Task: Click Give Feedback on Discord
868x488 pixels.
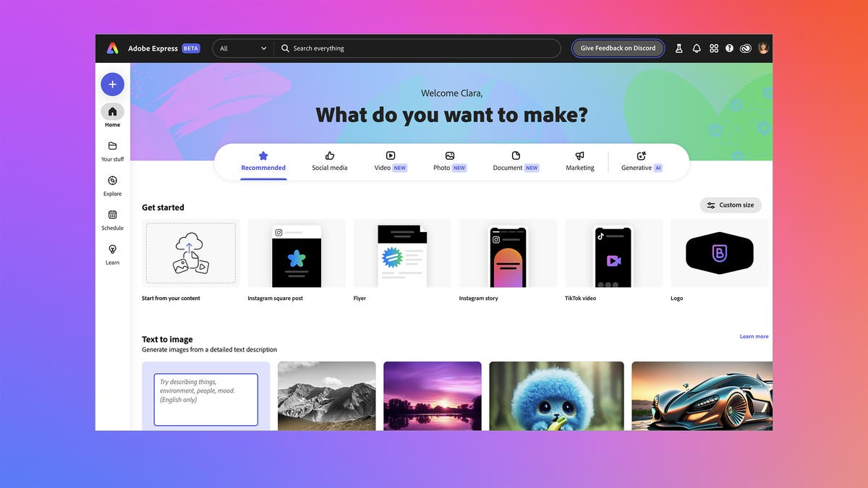Action: pyautogui.click(x=618, y=48)
